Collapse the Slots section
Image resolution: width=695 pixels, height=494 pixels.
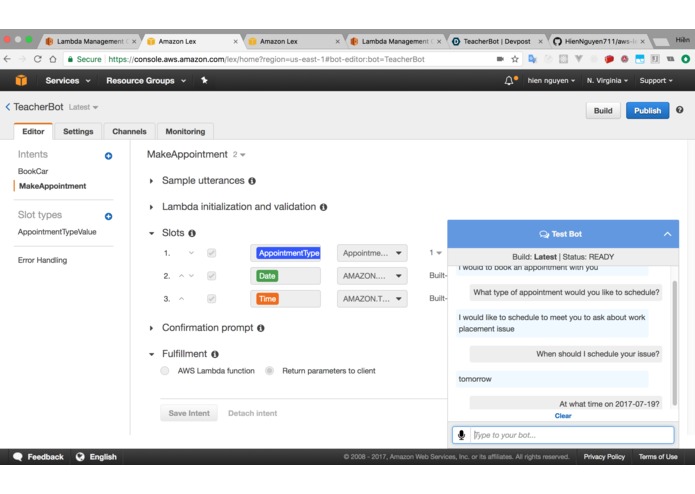point(151,233)
